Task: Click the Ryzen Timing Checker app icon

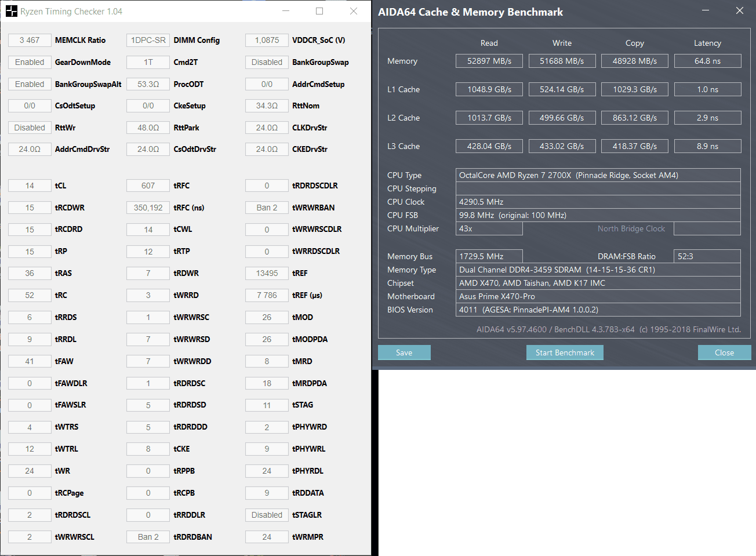Action: 12,11
